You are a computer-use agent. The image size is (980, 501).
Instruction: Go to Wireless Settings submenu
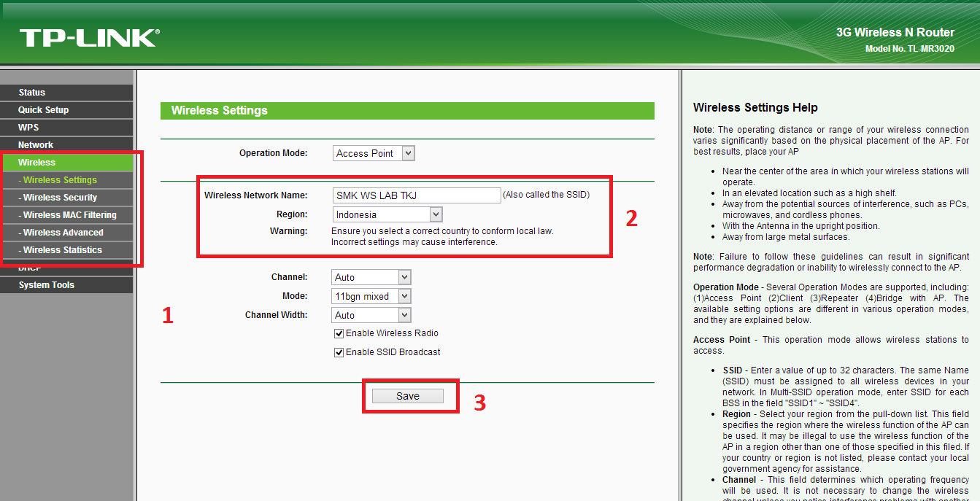pyautogui.click(x=66, y=180)
